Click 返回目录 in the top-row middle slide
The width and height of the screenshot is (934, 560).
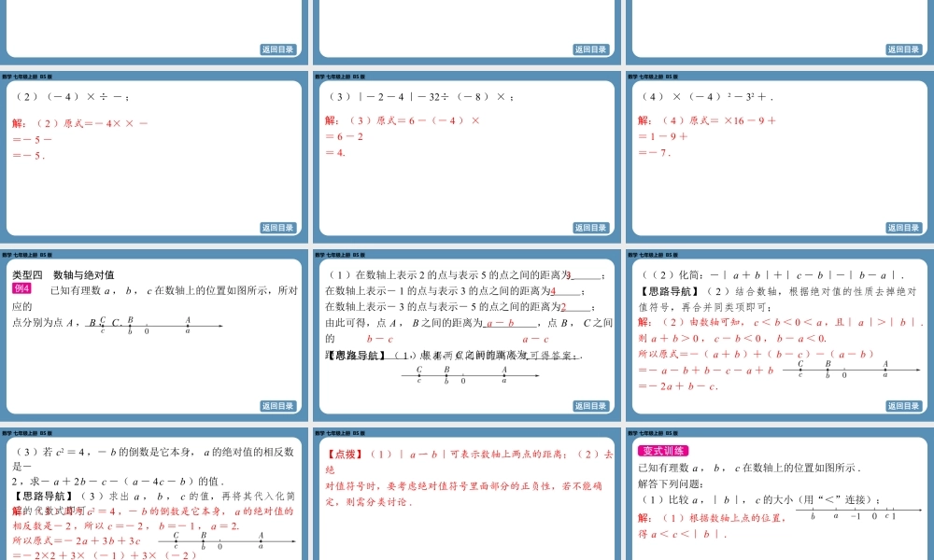click(590, 49)
